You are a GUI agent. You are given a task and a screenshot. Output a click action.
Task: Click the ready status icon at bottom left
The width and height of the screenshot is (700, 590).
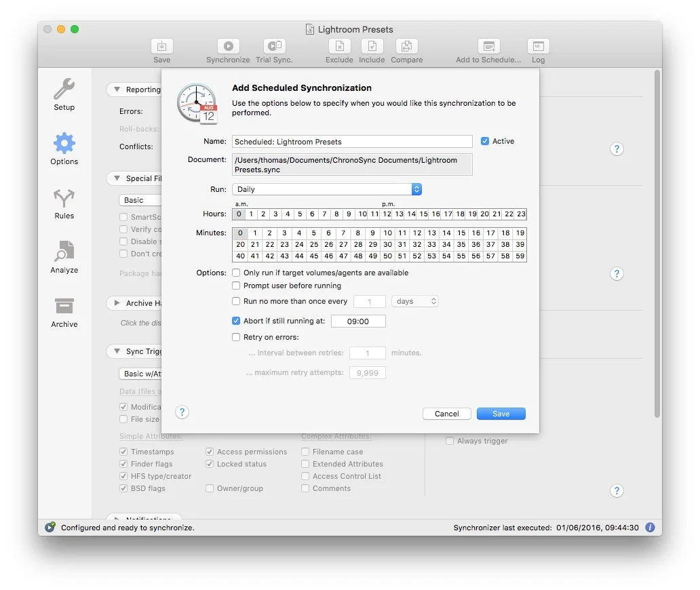50,527
